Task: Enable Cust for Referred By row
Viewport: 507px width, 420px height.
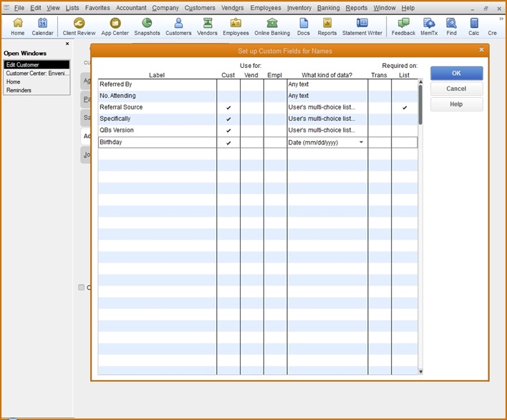Action: coord(228,84)
